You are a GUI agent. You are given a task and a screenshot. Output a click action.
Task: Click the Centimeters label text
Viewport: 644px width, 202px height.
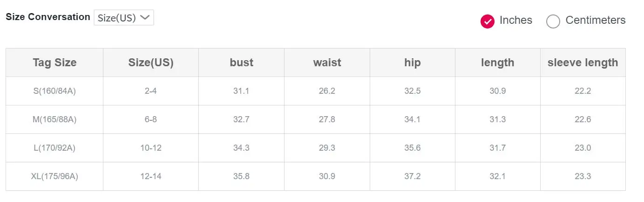[596, 20]
